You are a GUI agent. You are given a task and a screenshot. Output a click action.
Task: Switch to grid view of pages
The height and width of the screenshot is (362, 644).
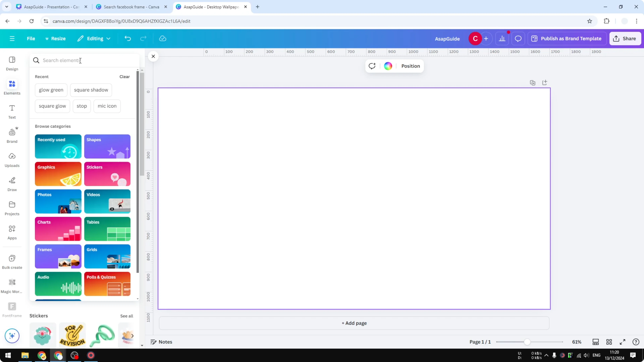[x=609, y=342]
